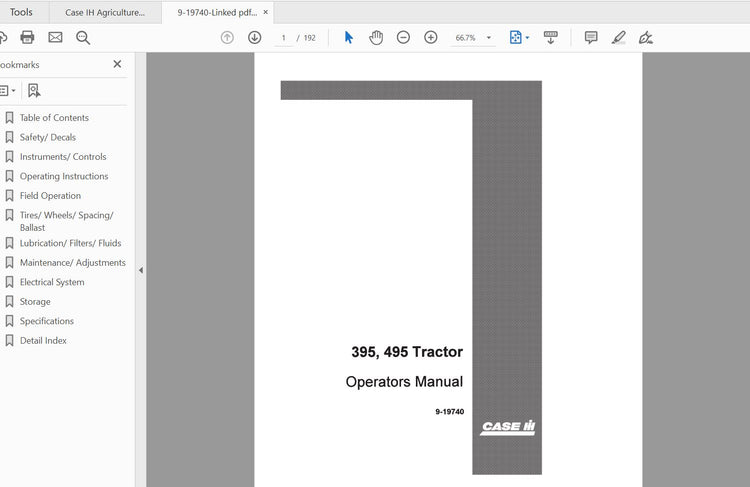Choose the selection arrow tool
Screen dimensions: 750x487
pyautogui.click(x=349, y=37)
